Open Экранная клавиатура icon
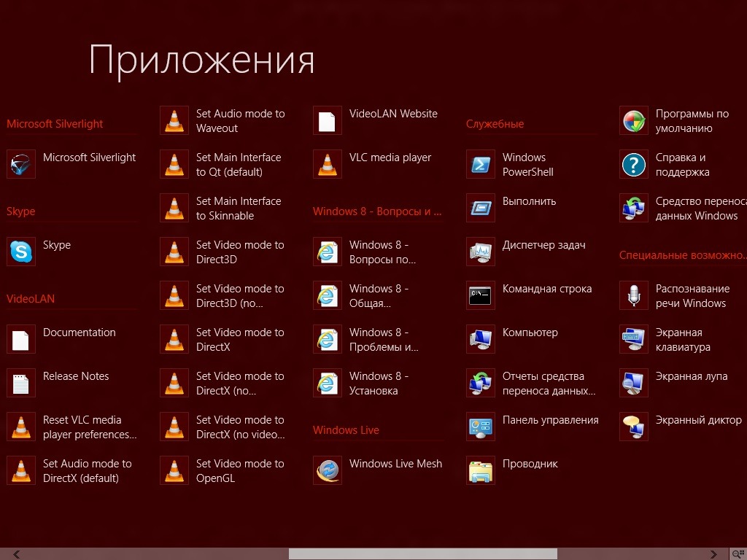This screenshot has height=560, width=747. coord(634,339)
